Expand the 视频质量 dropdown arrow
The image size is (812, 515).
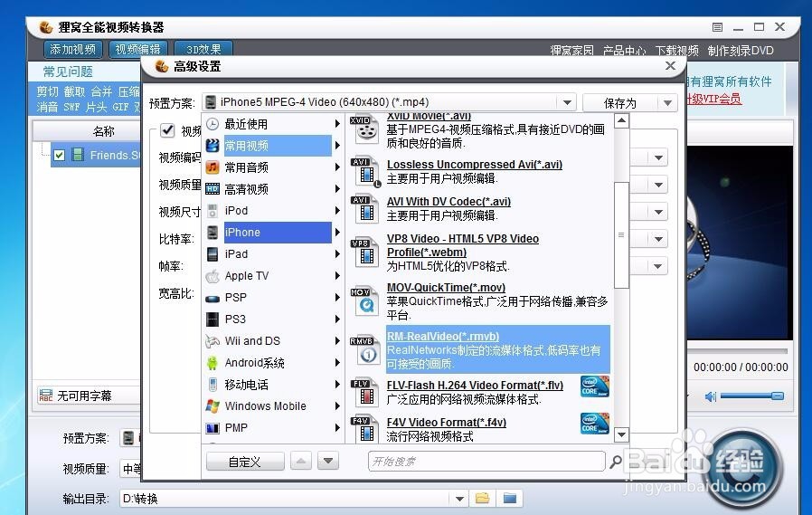pyautogui.click(x=658, y=185)
